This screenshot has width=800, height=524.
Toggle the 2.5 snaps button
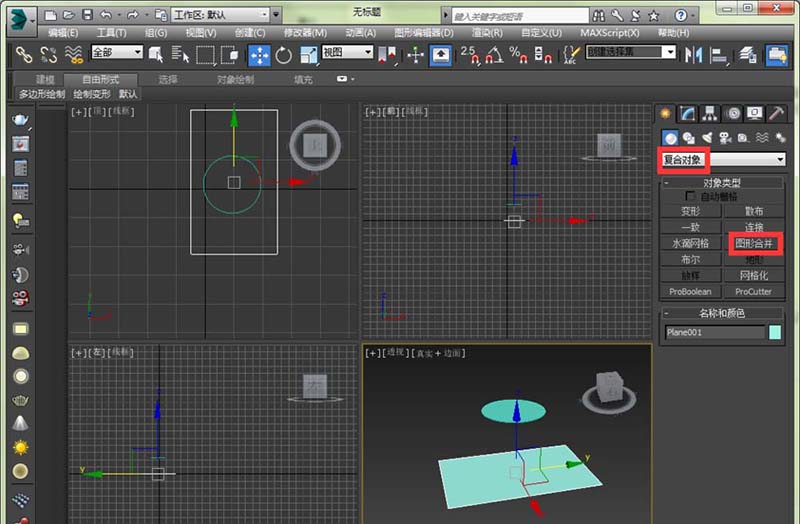pyautogui.click(x=468, y=55)
